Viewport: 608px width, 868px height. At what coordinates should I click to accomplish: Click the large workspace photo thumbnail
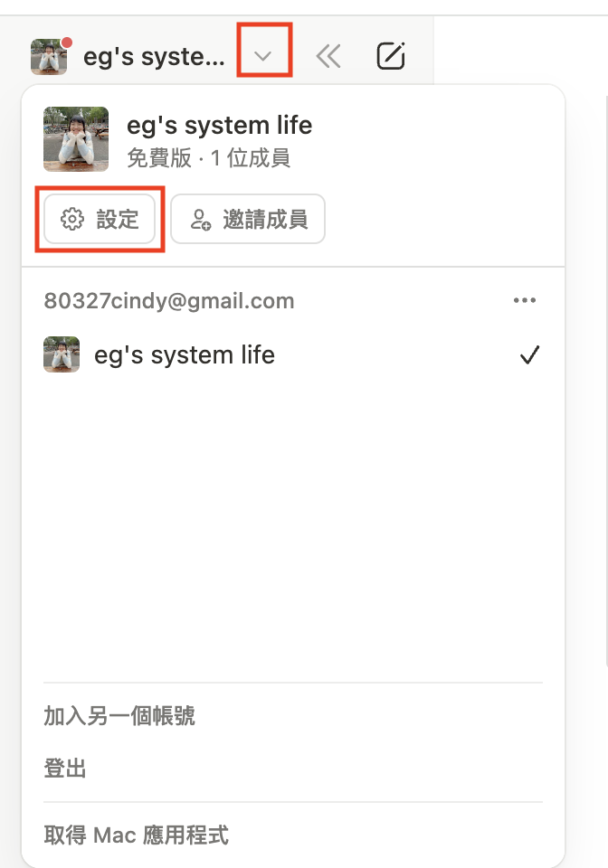[x=76, y=139]
